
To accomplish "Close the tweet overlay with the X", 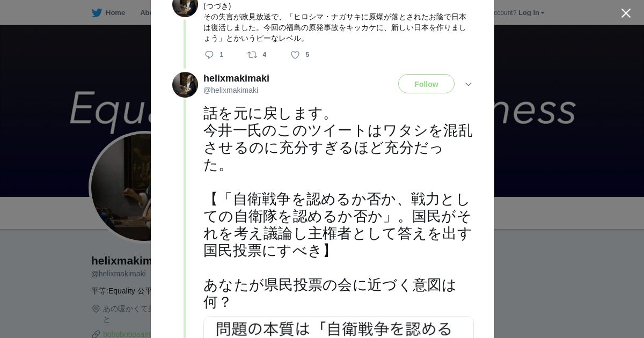I will (x=626, y=13).
